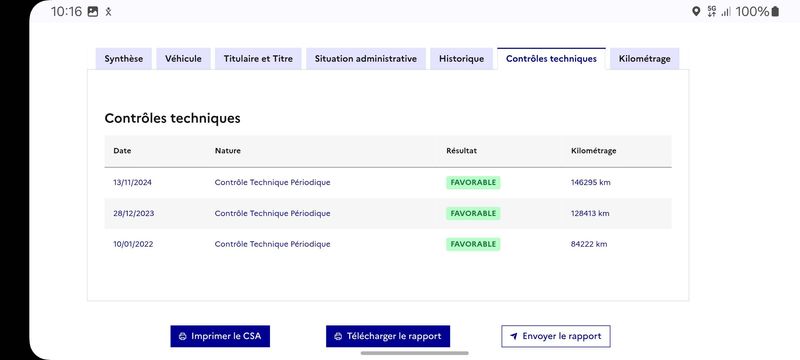Go to the Historique tab

coord(461,59)
